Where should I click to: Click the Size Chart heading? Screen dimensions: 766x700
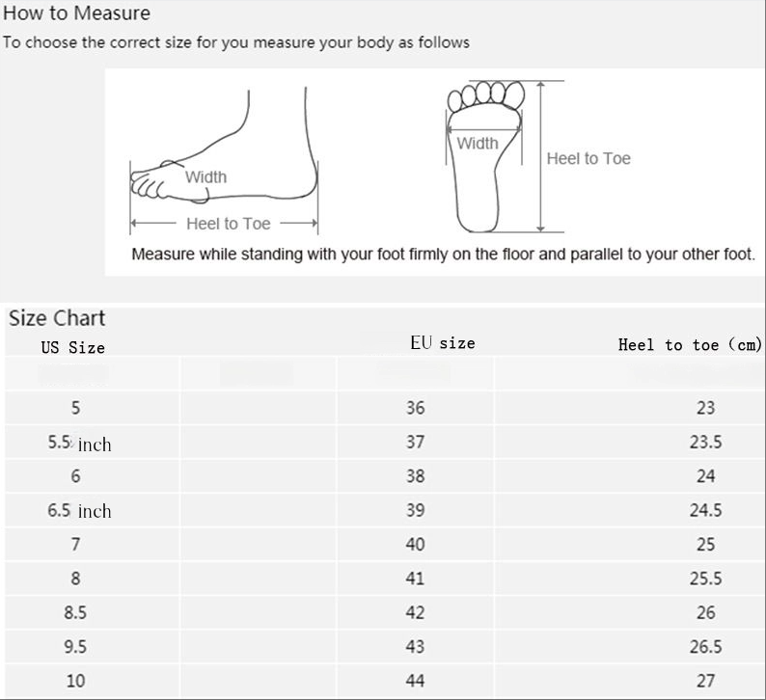[57, 318]
